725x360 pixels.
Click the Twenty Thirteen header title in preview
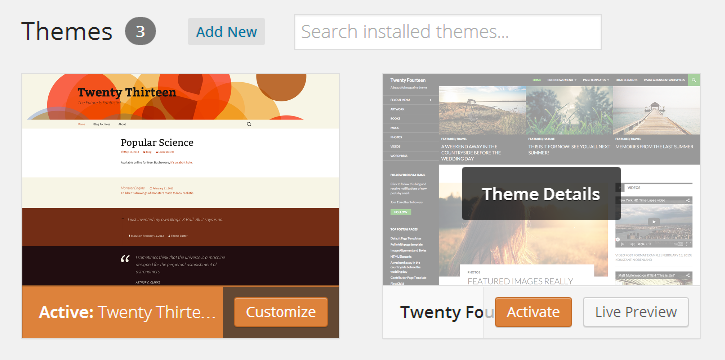[x=127, y=92]
